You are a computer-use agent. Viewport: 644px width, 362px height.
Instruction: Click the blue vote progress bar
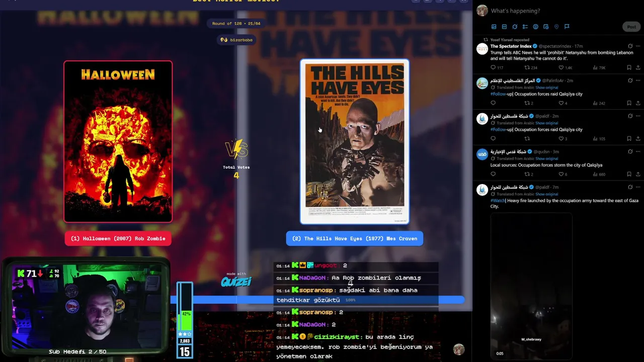click(317, 300)
